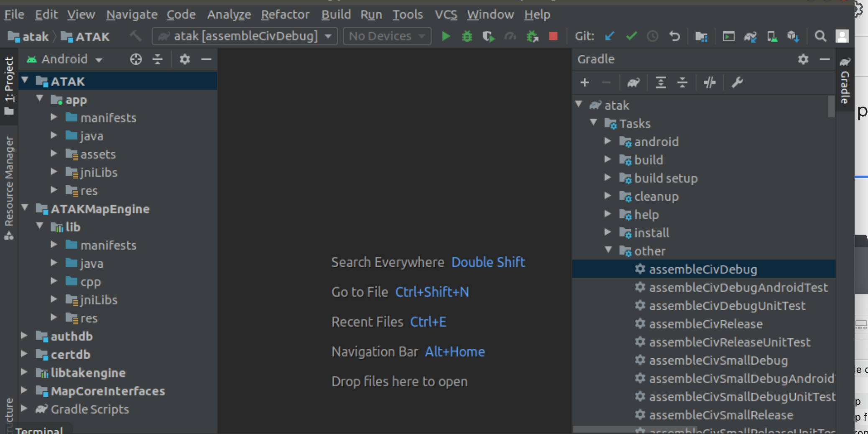Click the atak breadcrumb in navigation bar
The width and height of the screenshot is (868, 434).
coord(28,37)
